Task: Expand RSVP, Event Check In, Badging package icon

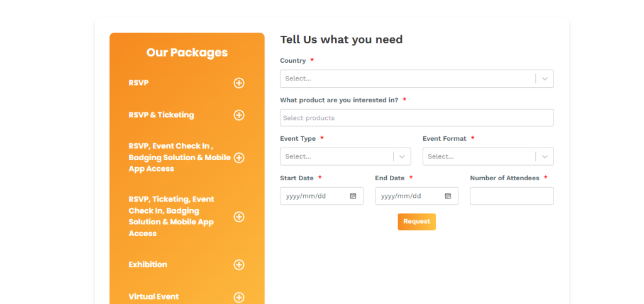Action: coord(239,158)
